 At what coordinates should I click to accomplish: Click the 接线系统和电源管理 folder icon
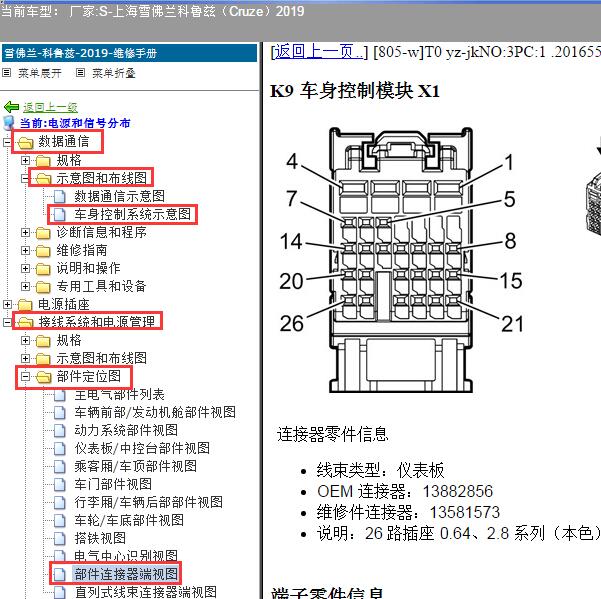(x=26, y=322)
